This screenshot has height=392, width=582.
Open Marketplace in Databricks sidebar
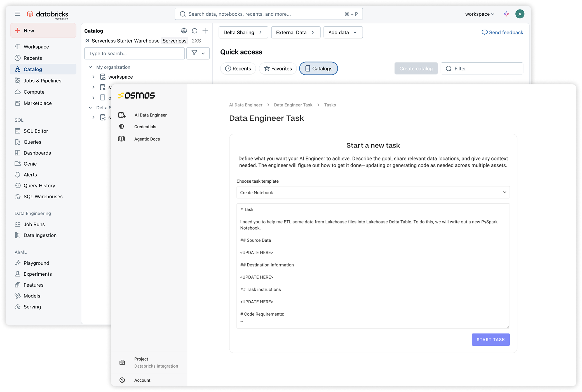pyautogui.click(x=43, y=103)
